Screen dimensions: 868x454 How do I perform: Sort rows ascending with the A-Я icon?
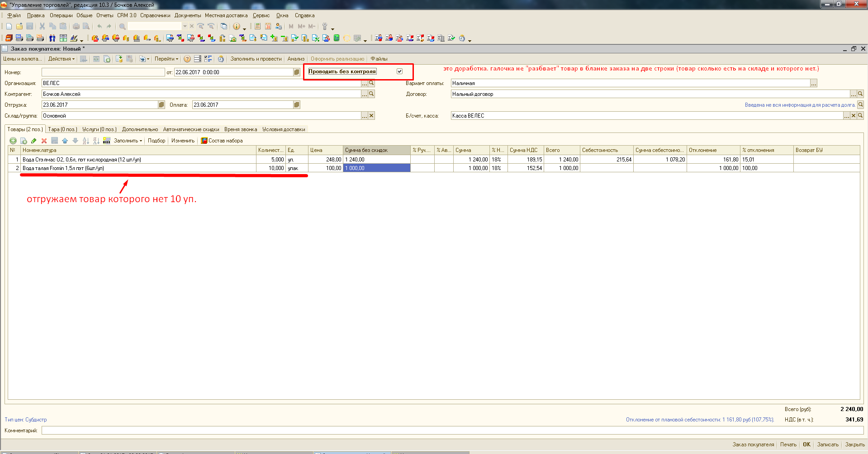[85, 141]
